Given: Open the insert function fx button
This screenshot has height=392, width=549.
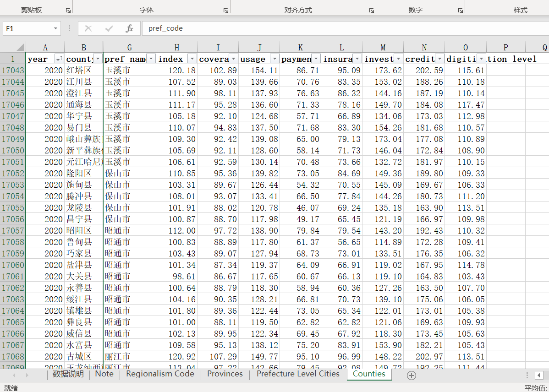Looking at the screenshot, I should (x=129, y=28).
